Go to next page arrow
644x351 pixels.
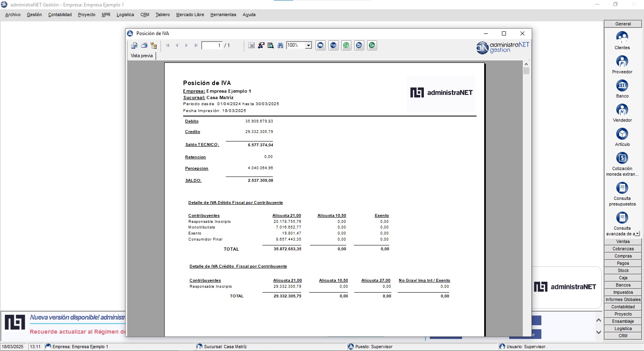(186, 46)
